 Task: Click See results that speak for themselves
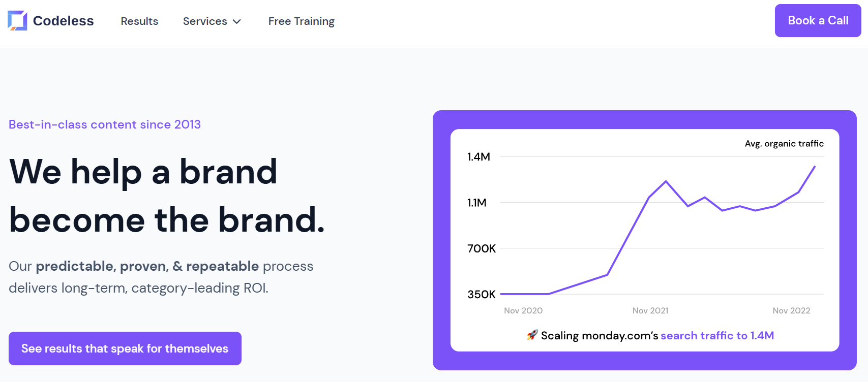coord(125,348)
